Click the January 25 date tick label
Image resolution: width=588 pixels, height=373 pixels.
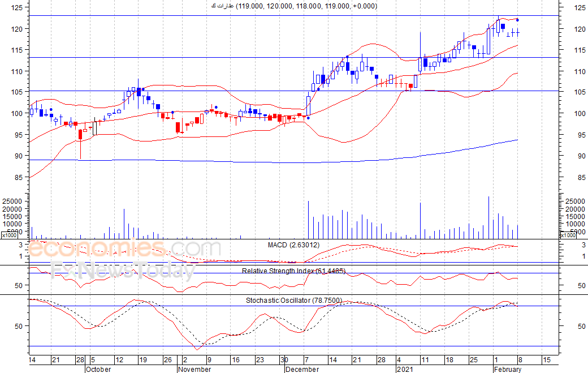pyautogui.click(x=474, y=360)
